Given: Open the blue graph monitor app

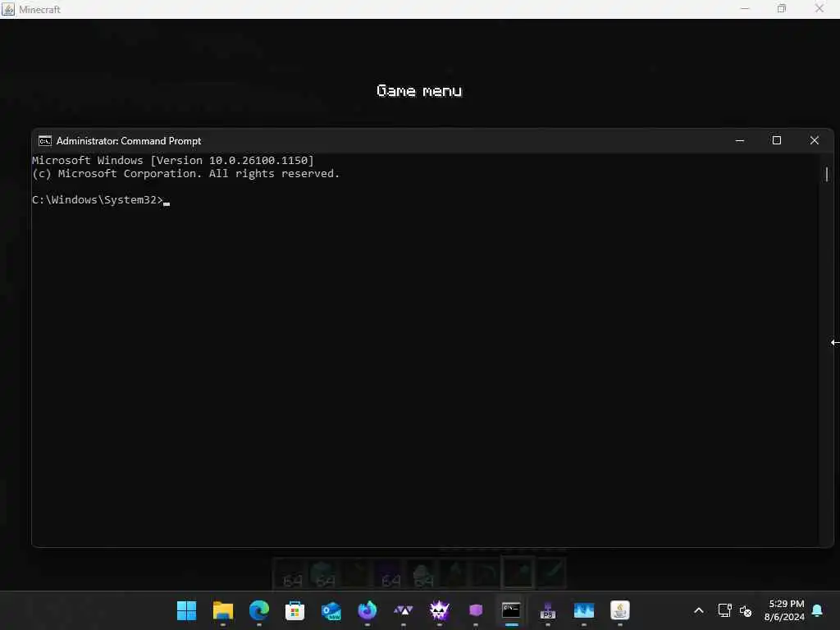Looking at the screenshot, I should (x=584, y=610).
